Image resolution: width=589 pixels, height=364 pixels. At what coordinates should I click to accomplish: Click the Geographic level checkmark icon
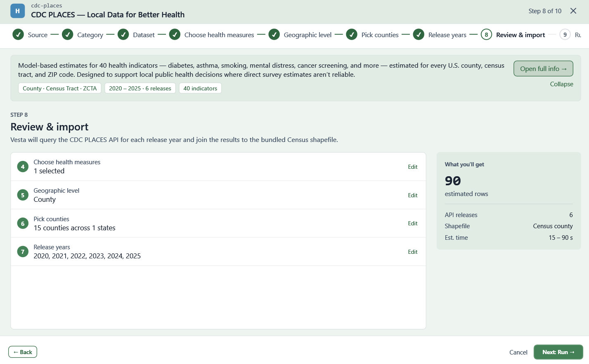tap(274, 35)
